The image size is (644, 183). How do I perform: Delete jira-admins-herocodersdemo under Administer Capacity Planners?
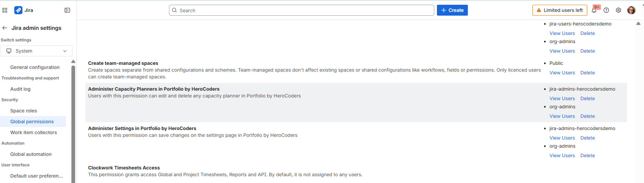(588, 98)
